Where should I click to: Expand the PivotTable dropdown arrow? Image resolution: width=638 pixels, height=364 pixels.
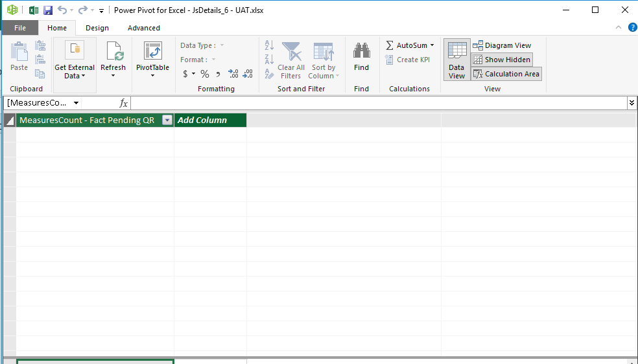(x=152, y=76)
